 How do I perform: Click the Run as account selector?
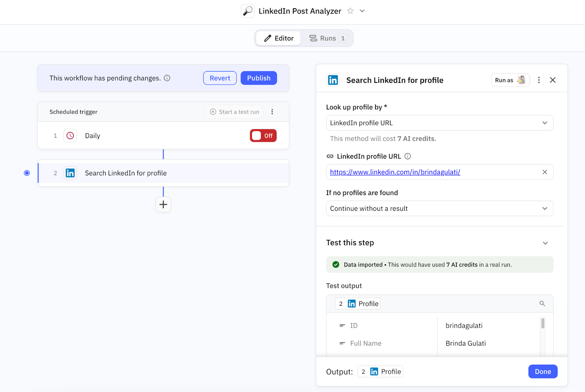[510, 80]
